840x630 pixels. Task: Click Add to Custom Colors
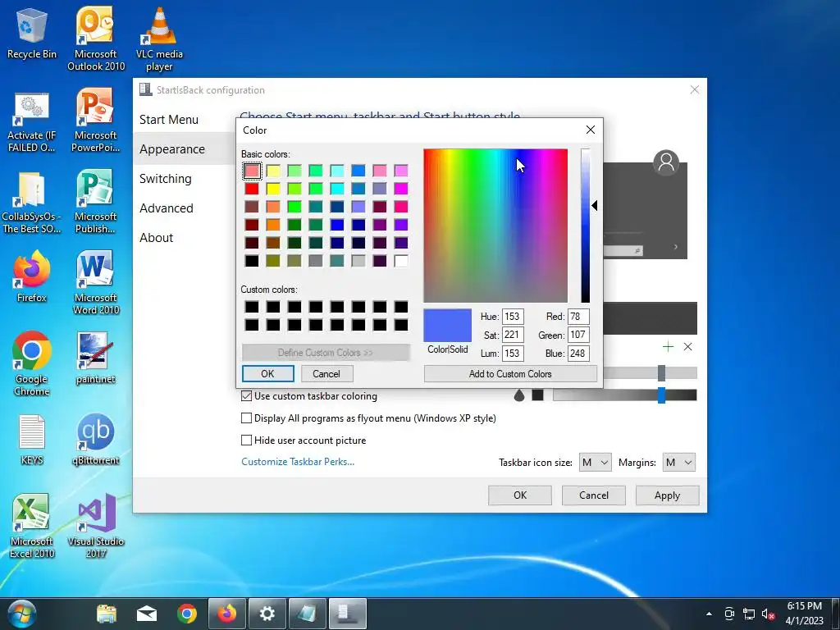pos(510,374)
